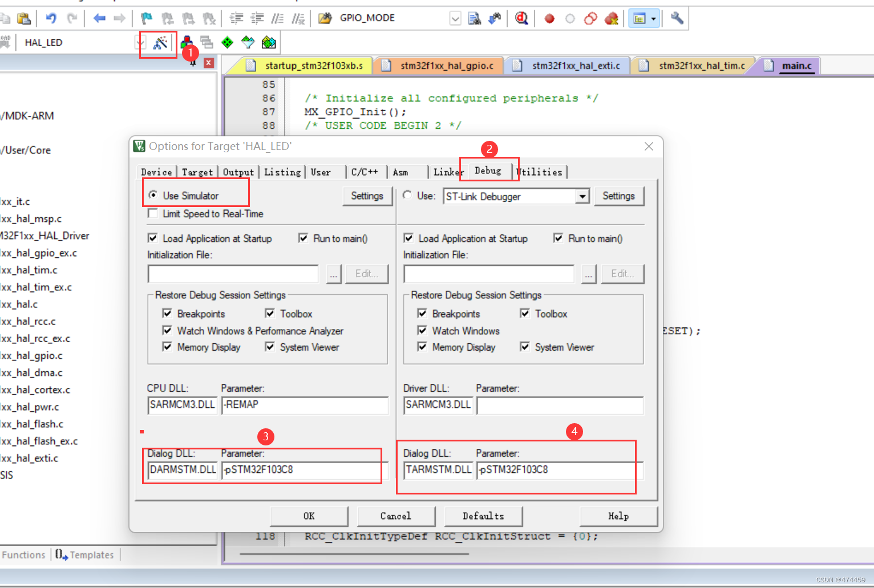Switch to the Device tab

(156, 172)
